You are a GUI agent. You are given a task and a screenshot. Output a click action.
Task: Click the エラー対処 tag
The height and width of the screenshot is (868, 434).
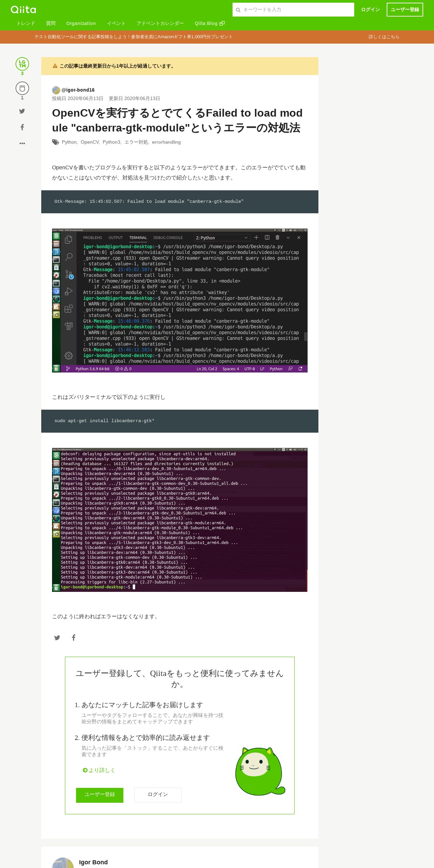pyautogui.click(x=136, y=142)
